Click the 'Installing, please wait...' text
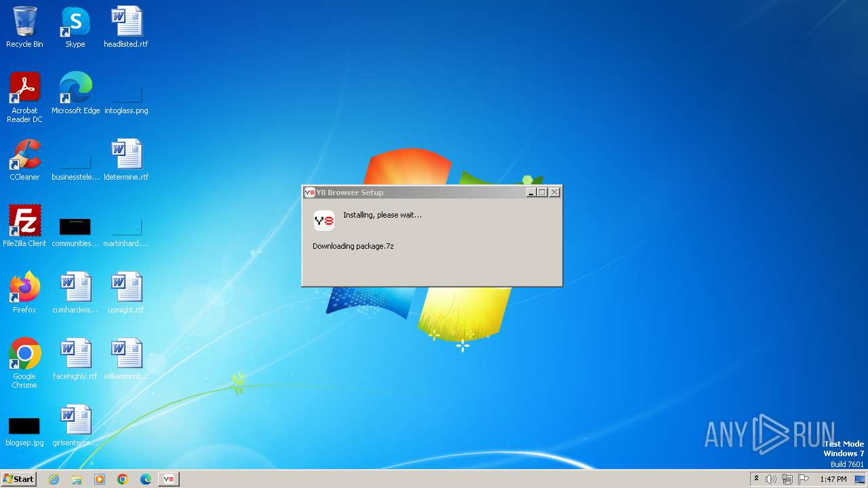This screenshot has width=868, height=488. tap(382, 215)
